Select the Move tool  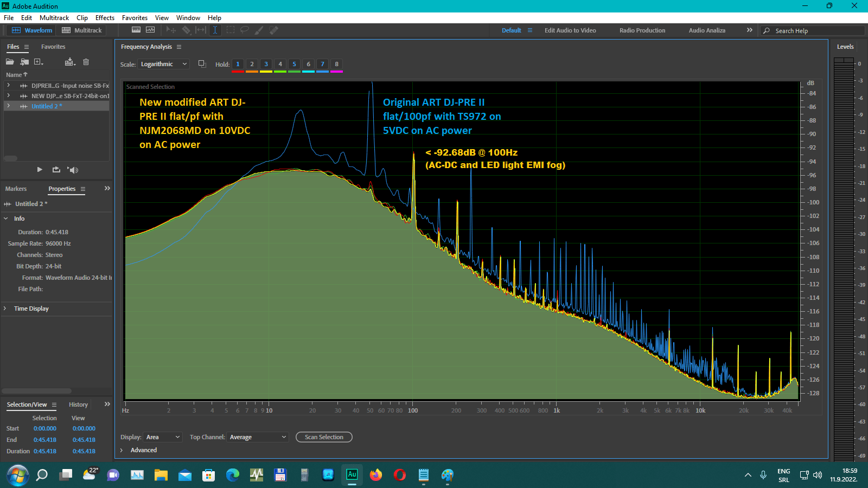pos(171,30)
